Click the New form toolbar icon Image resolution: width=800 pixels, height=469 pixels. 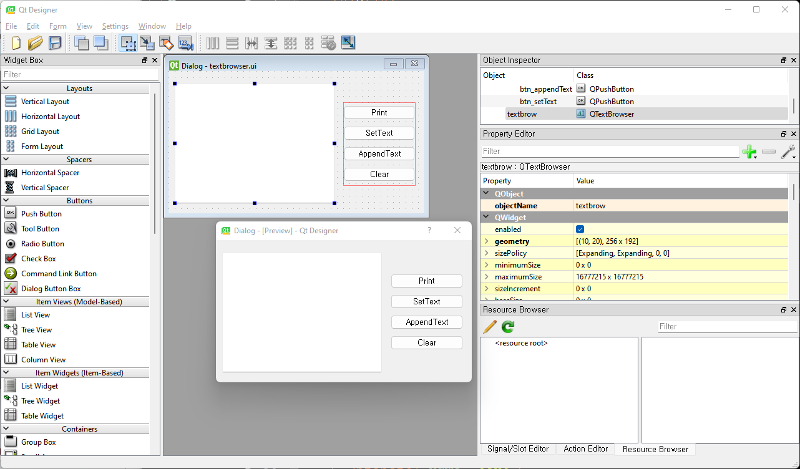(16, 43)
